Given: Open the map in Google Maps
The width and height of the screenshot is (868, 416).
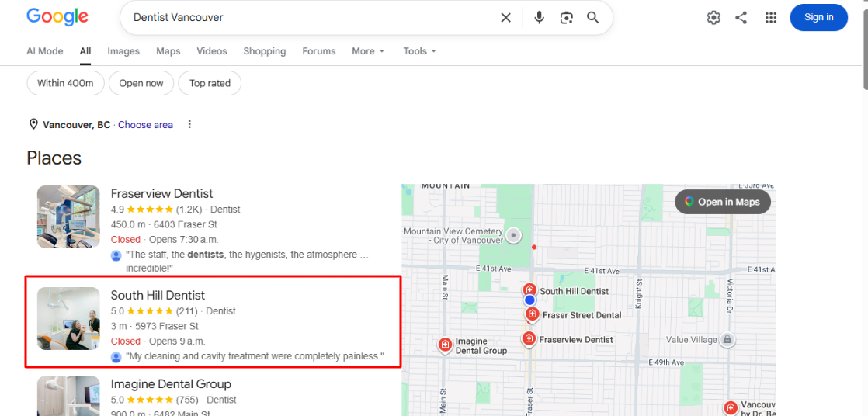Looking at the screenshot, I should [722, 202].
